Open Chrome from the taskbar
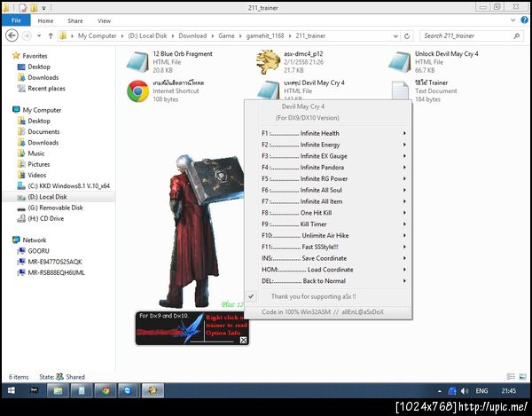This screenshot has height=416, width=532. (106, 390)
